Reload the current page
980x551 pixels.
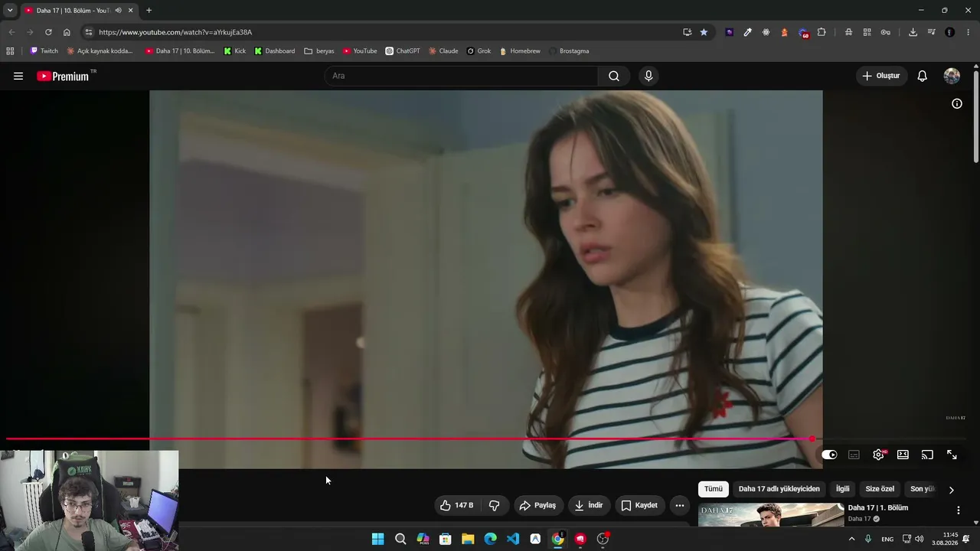click(x=48, y=32)
